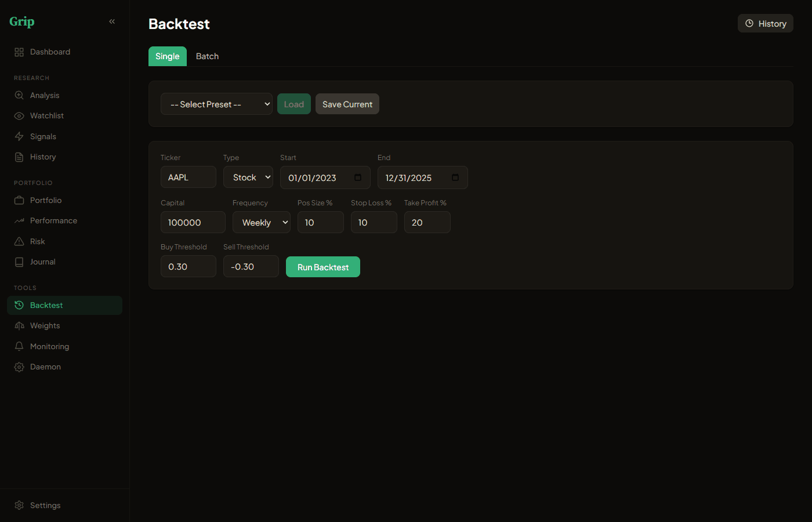Open the Select Preset dropdown
812x522 pixels.
point(216,104)
